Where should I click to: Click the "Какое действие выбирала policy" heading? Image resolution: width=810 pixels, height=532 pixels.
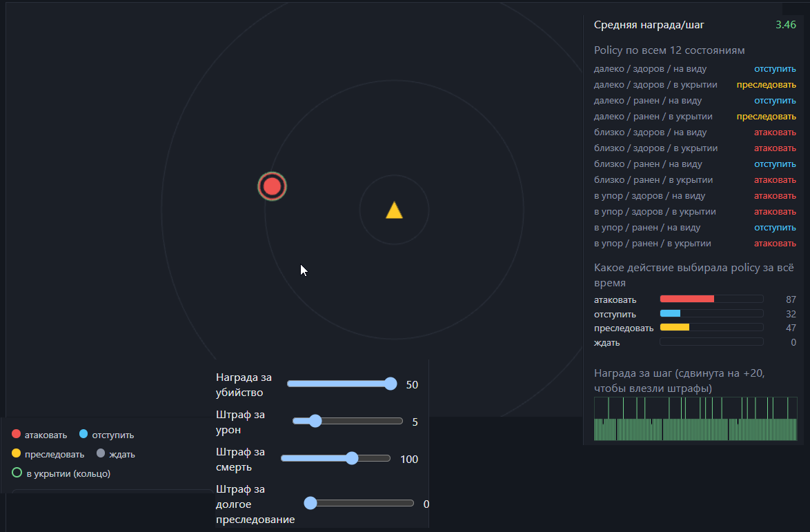click(694, 275)
